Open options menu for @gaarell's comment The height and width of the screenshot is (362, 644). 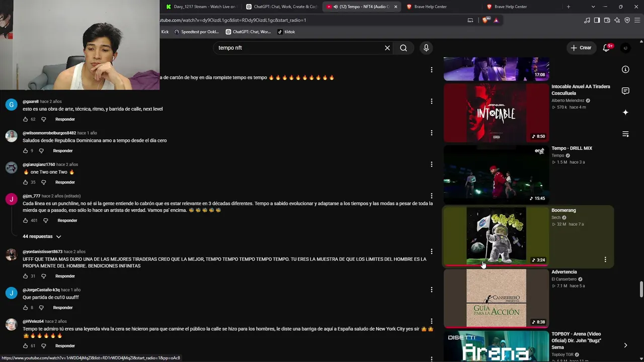point(431,102)
